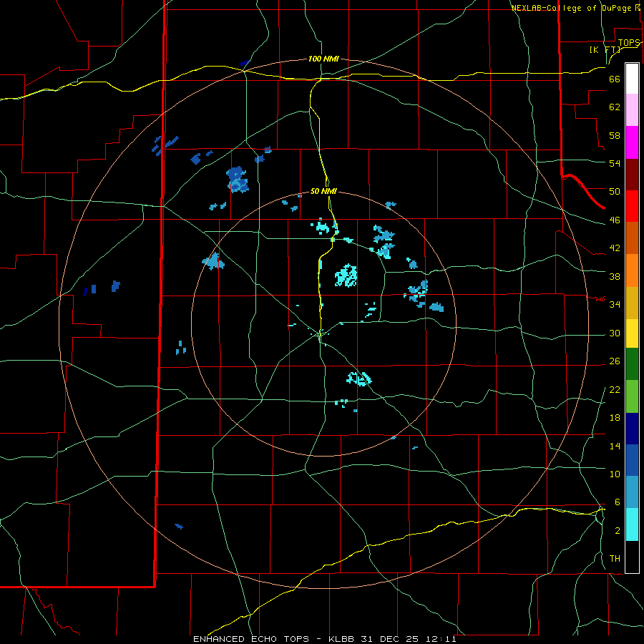The image size is (644, 644).
Task: Select the gold 38 kft legend swatch
Action: point(632,303)
